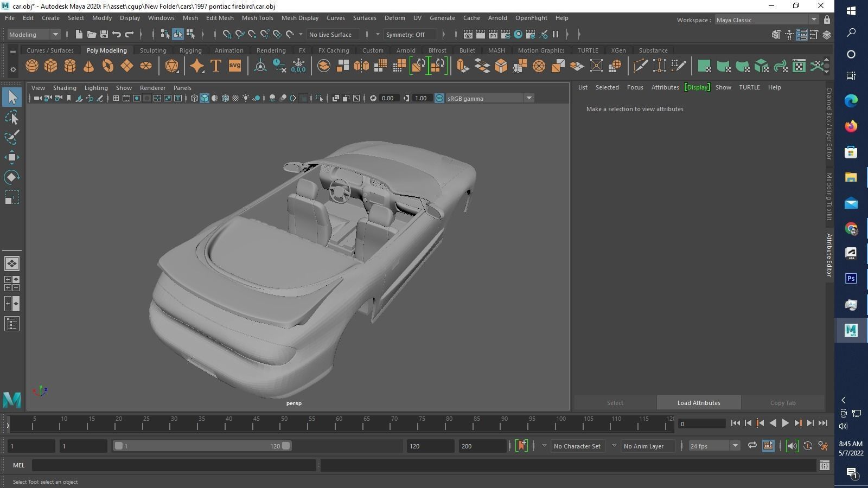Screen dimensions: 868x488
Task: Create a polygon sphere from the shelf
Action: tap(32, 66)
